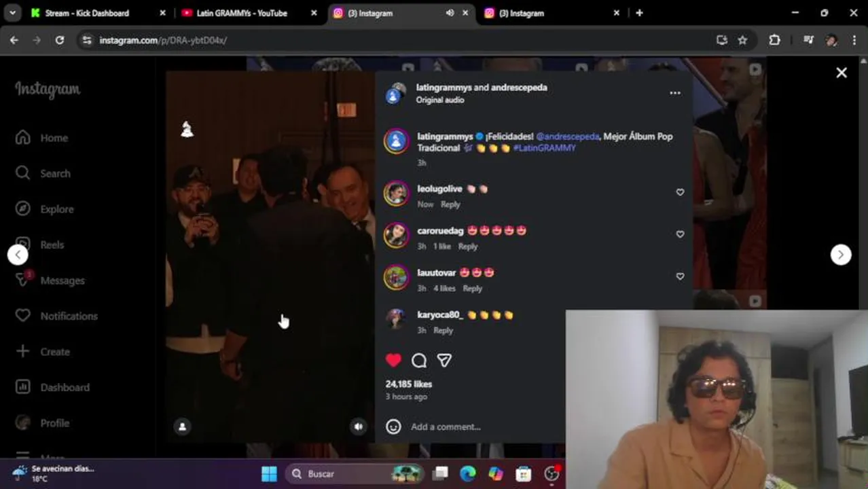Open Messages in the sidebar
This screenshot has width=868, height=489.
(x=50, y=280)
